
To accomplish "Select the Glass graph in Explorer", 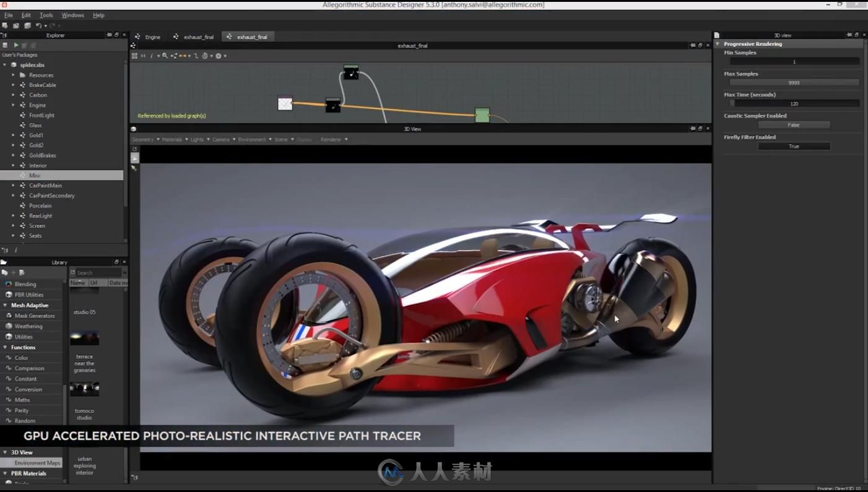I will tap(35, 125).
